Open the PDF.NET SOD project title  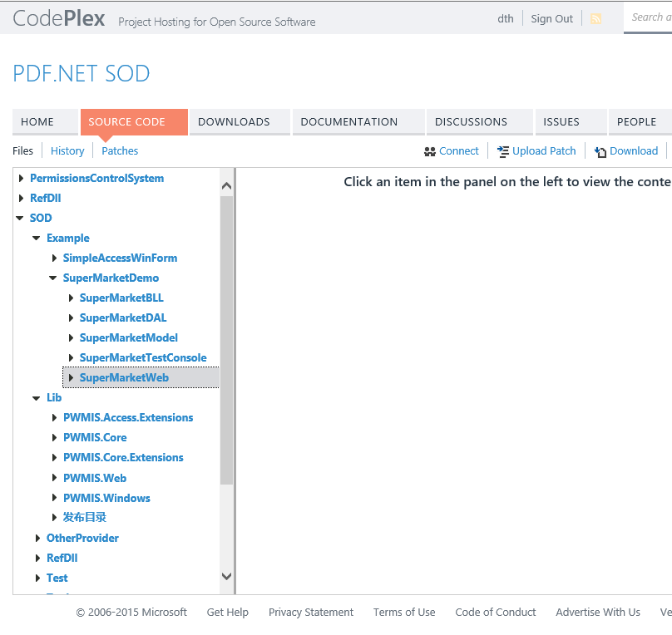pyautogui.click(x=82, y=74)
